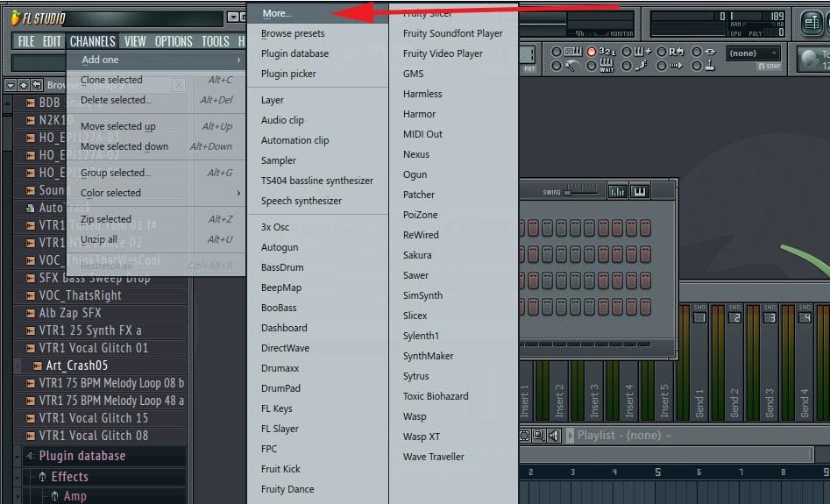
Task: Adjust the SWING slider
Action: point(581,192)
